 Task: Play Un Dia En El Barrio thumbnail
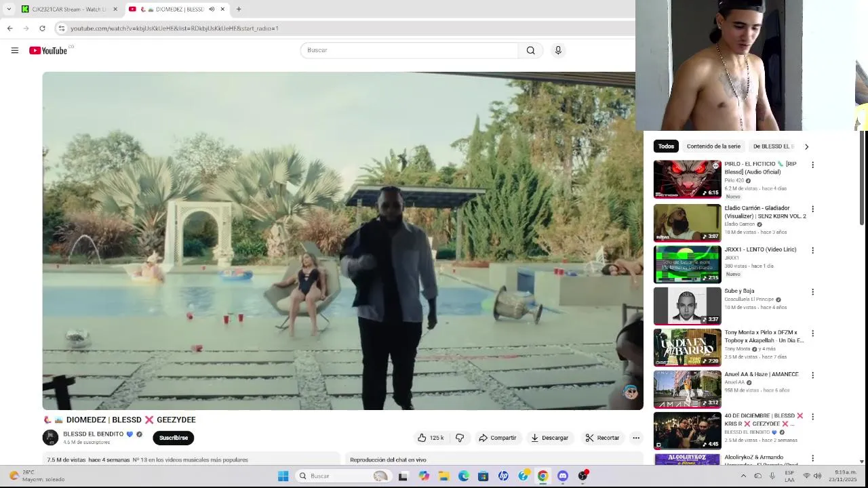pyautogui.click(x=687, y=348)
